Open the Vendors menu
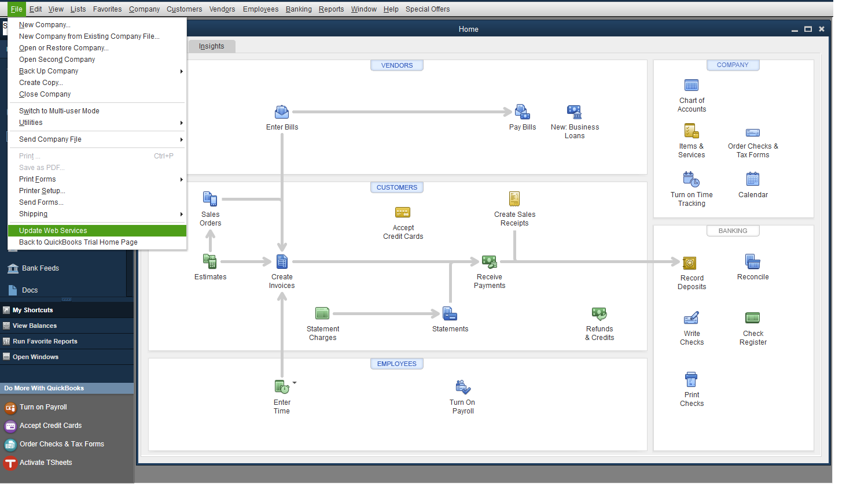 (222, 9)
